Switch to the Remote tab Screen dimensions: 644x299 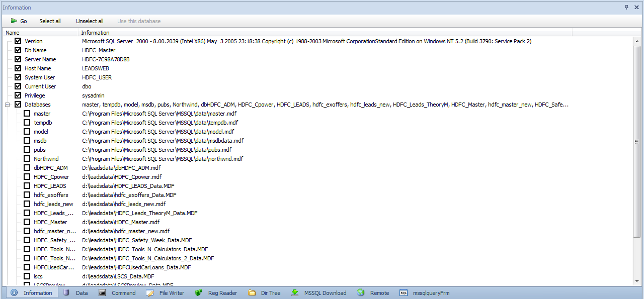[x=373, y=293]
